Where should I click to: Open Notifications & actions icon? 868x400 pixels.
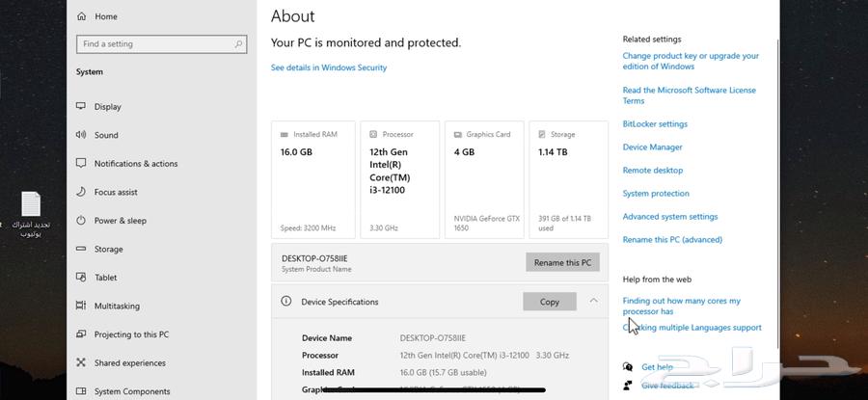coord(81,164)
